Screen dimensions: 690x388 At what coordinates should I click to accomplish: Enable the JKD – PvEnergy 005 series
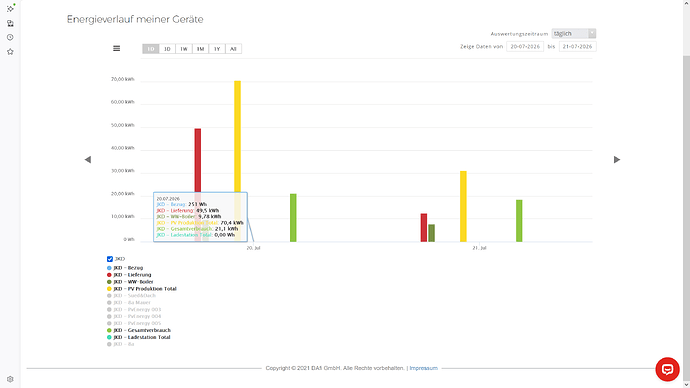(134, 323)
